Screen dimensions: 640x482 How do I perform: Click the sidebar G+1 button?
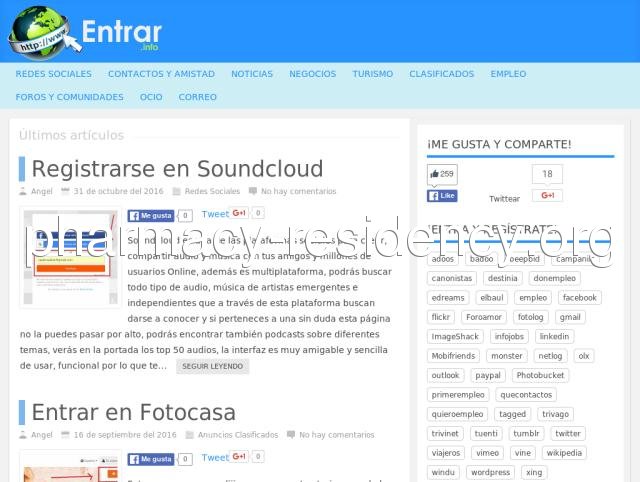coord(547,195)
